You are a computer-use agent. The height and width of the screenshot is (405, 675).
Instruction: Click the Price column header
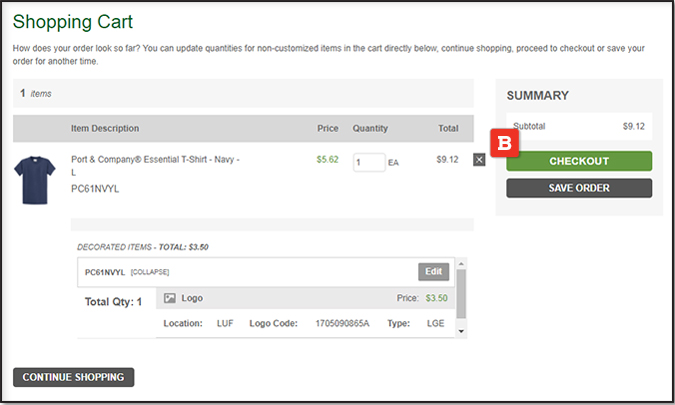click(328, 128)
